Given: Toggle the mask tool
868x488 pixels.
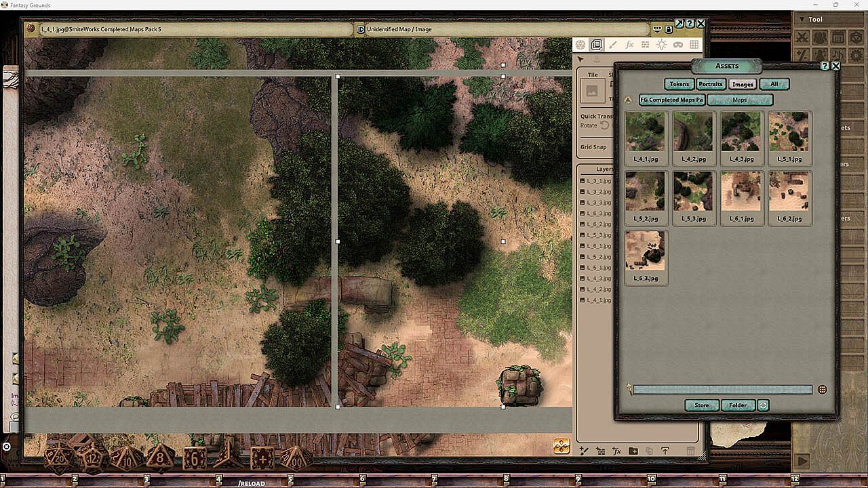Looking at the screenshot, I should coord(678,45).
